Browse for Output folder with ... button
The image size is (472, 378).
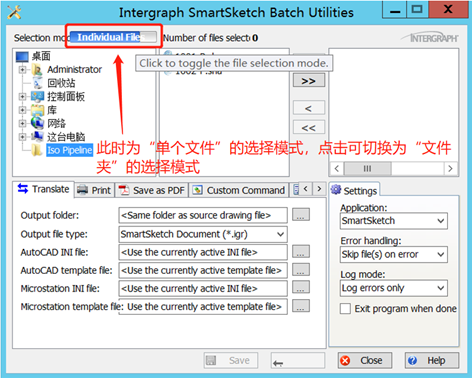point(301,215)
